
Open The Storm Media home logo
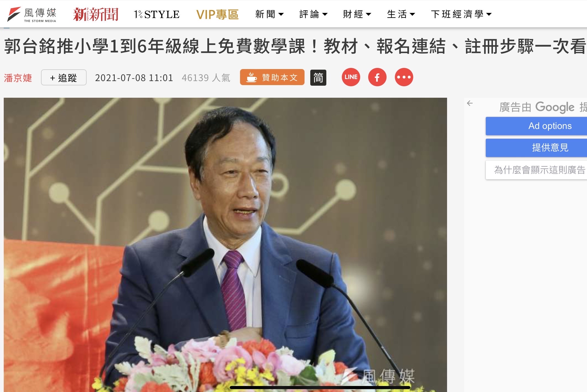(x=32, y=14)
